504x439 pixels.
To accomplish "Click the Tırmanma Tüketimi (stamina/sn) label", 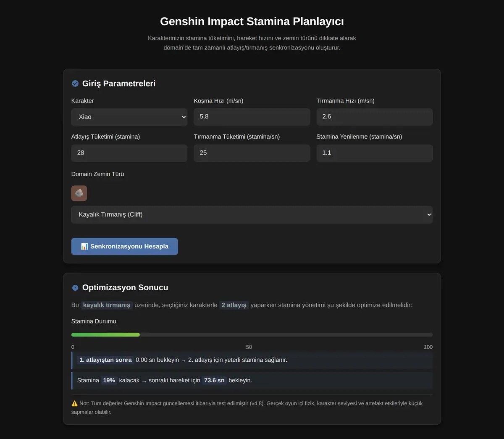I will 237,137.
